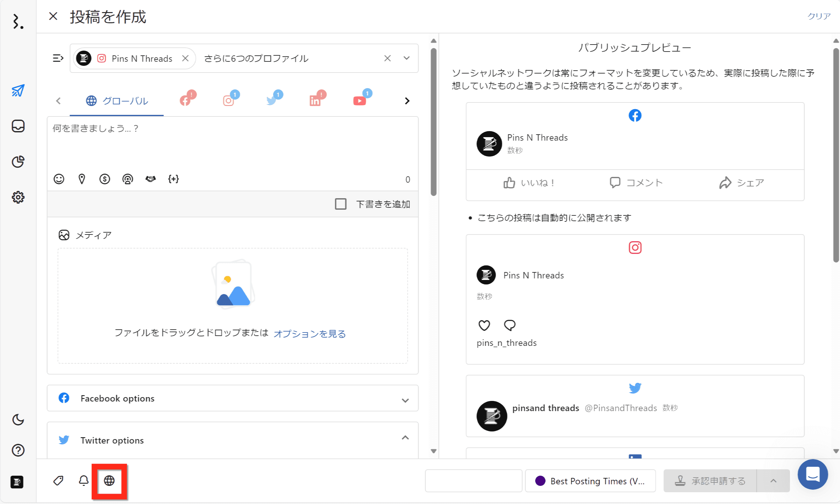Open the inbox from the sidebar
Viewport: 840px width, 504px height.
(x=18, y=126)
